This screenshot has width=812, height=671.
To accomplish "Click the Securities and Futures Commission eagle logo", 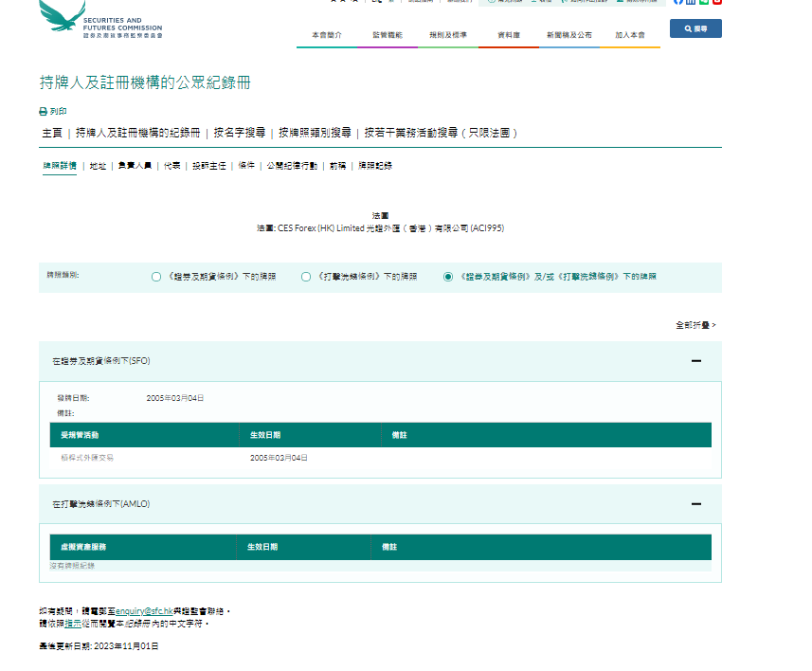I will click(x=100, y=19).
